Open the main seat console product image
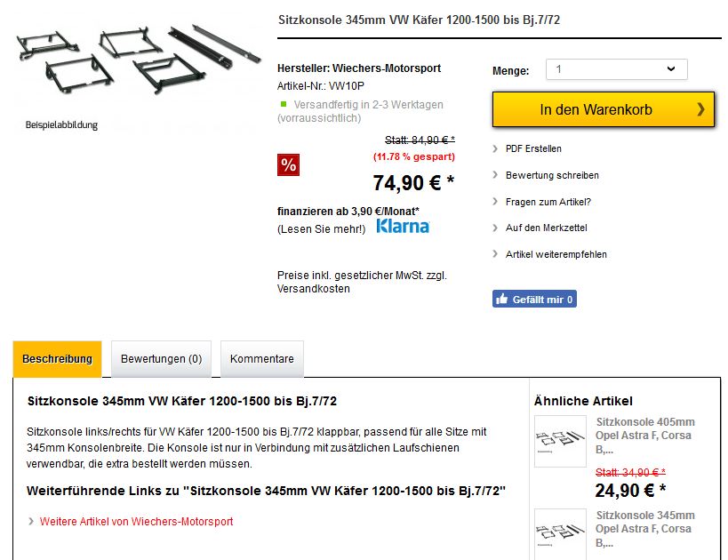Screen dimensions: 728x560 [x=136, y=60]
